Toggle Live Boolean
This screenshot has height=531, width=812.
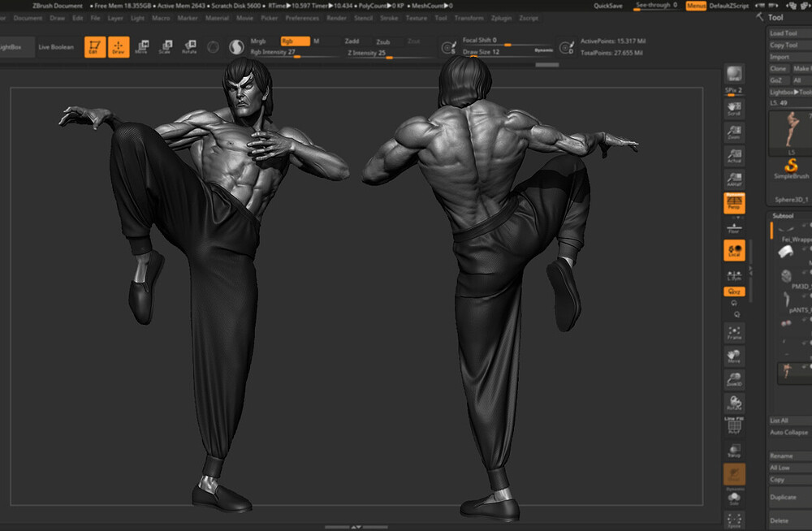56,47
